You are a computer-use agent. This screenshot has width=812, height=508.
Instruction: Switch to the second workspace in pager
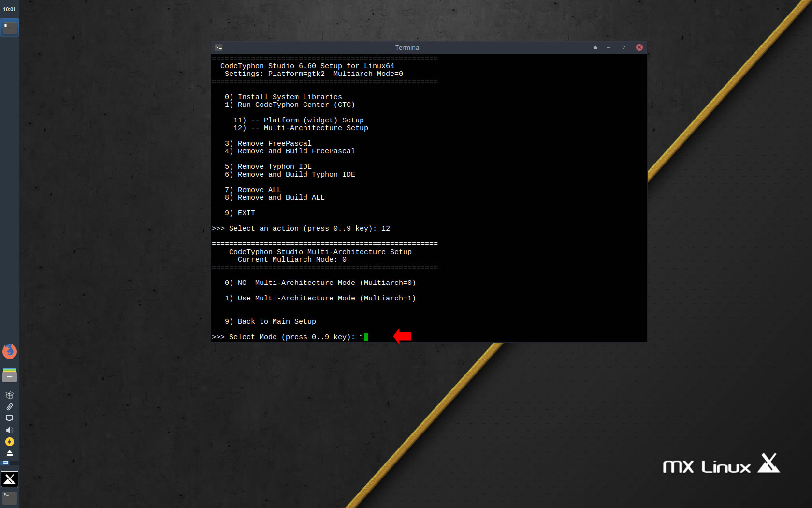pyautogui.click(x=14, y=463)
